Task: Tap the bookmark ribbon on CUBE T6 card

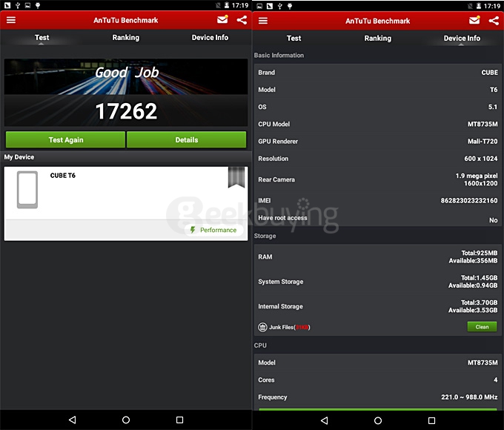Action: (236, 177)
